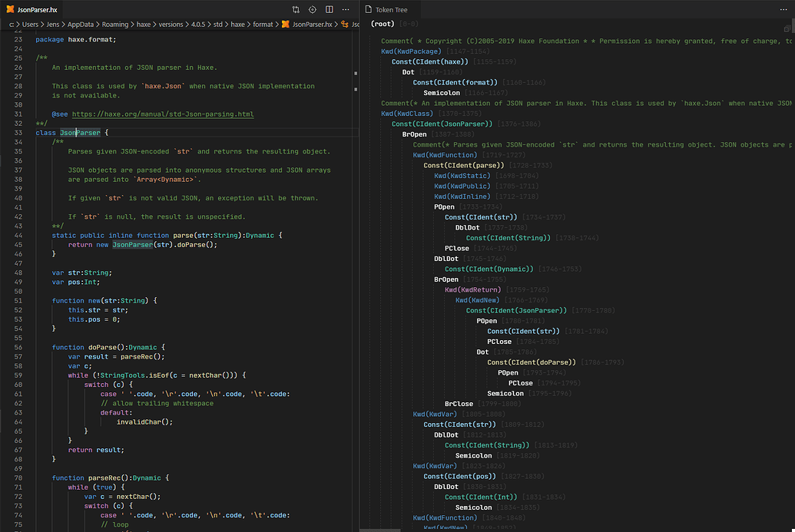Screen dimensions: 795x532
Task: Click the Open Changes compare icon
Action: point(296,10)
